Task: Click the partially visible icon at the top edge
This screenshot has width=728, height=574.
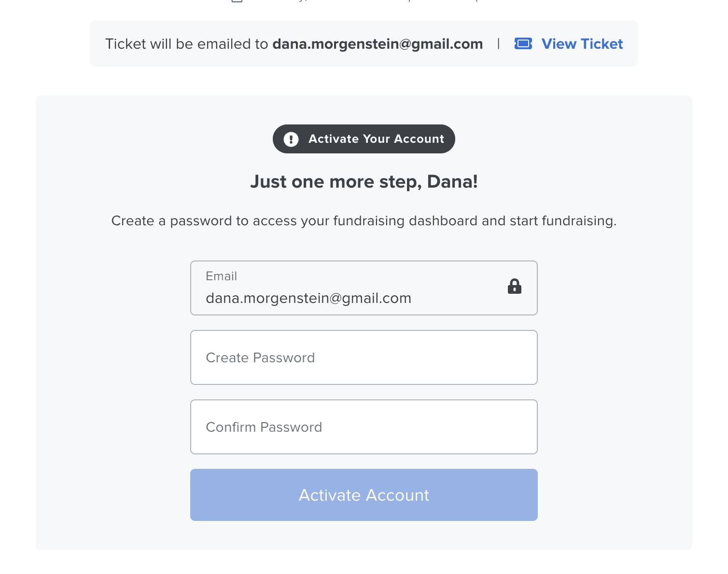Action: [x=237, y=1]
